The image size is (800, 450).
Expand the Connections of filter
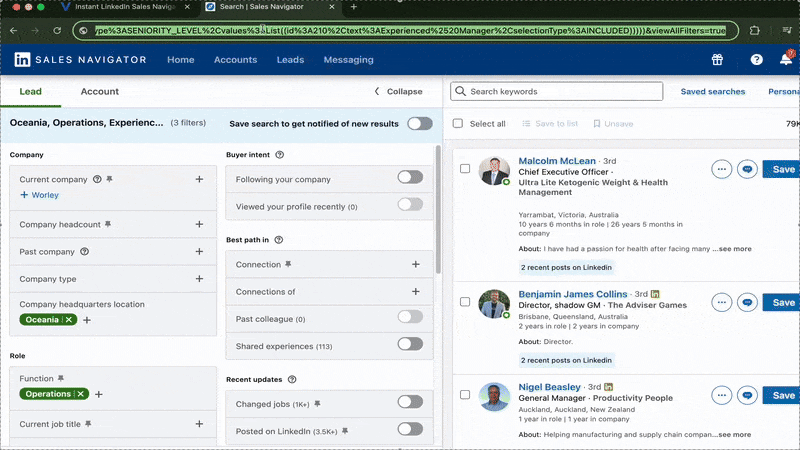pos(415,291)
